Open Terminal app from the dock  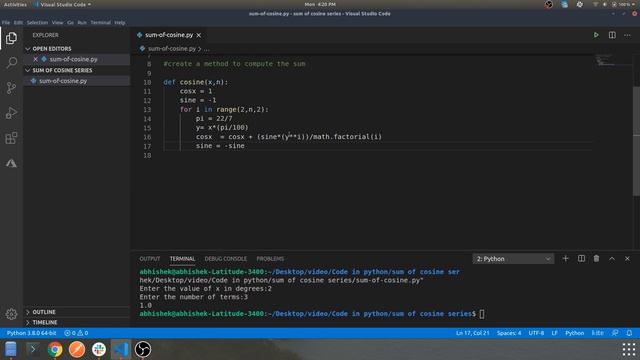pyautogui.click(x=33, y=349)
